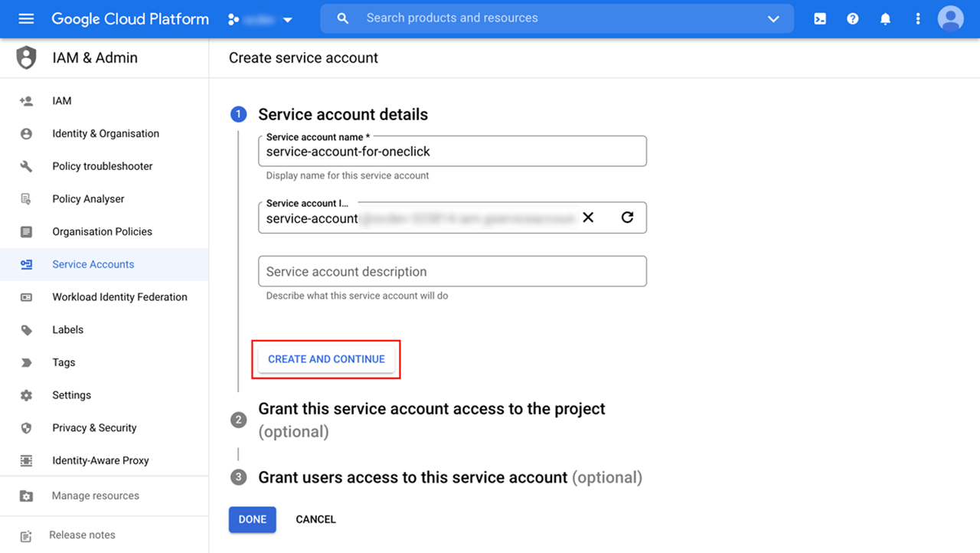
Task: Expand step 2 Grant service account project access
Action: [432, 420]
